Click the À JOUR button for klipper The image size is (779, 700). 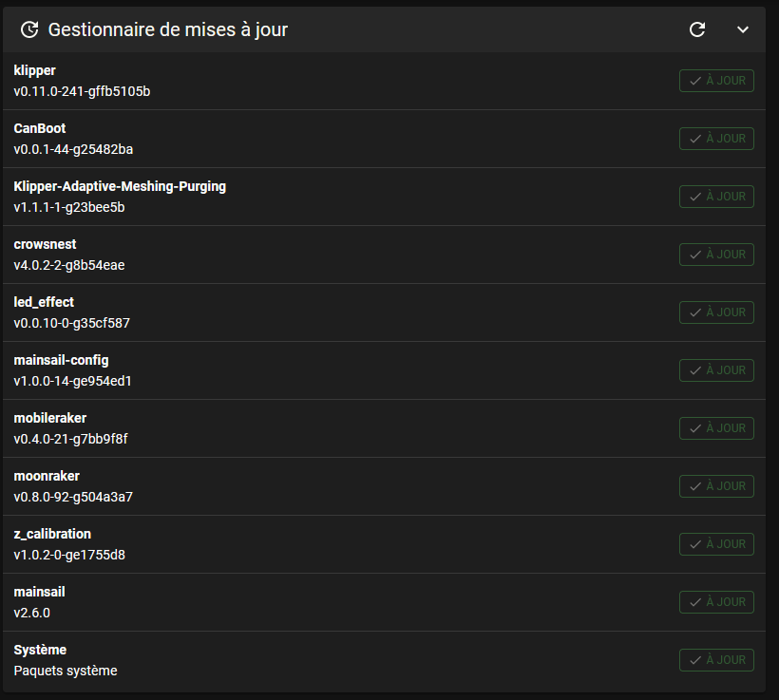point(716,81)
